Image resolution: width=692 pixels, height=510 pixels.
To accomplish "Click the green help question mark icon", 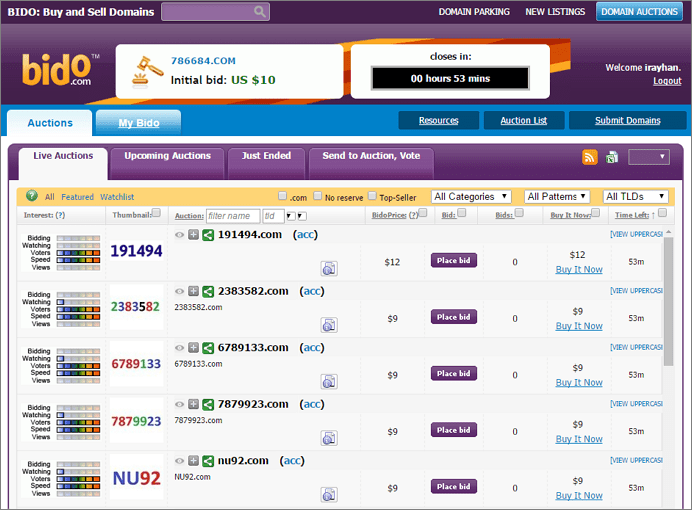I will [32, 195].
